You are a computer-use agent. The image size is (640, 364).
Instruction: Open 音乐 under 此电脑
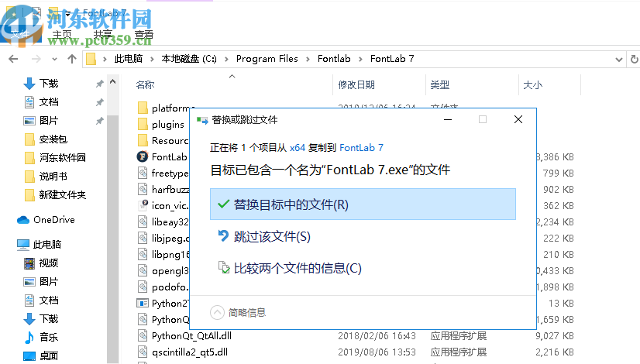tap(49, 338)
